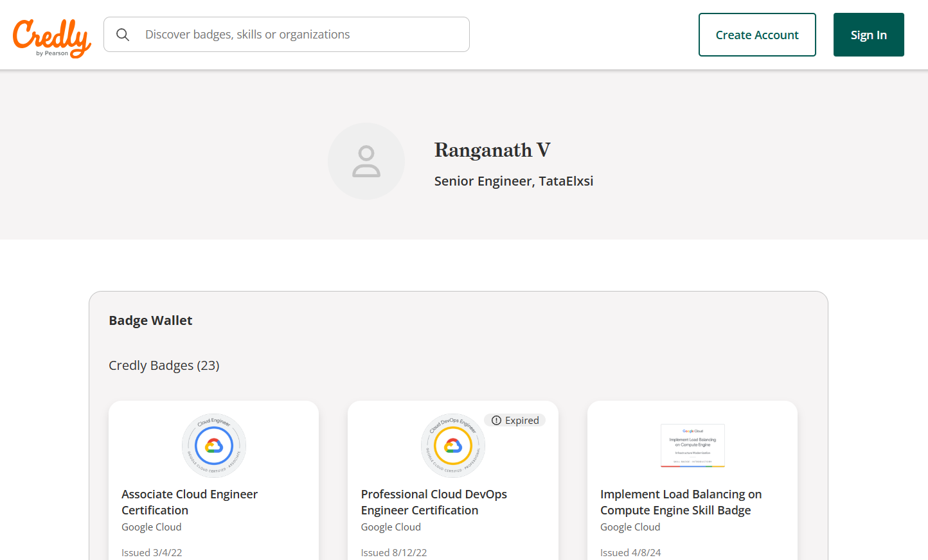Image resolution: width=928 pixels, height=560 pixels.
Task: Open Associate Cloud Engineer Certification title
Action: coord(190,502)
